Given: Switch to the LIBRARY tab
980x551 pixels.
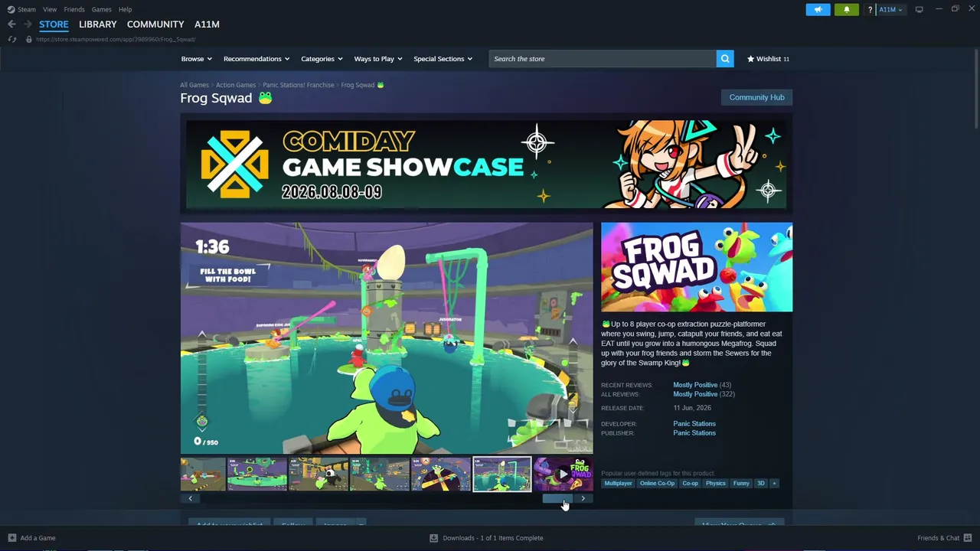Looking at the screenshot, I should [98, 24].
